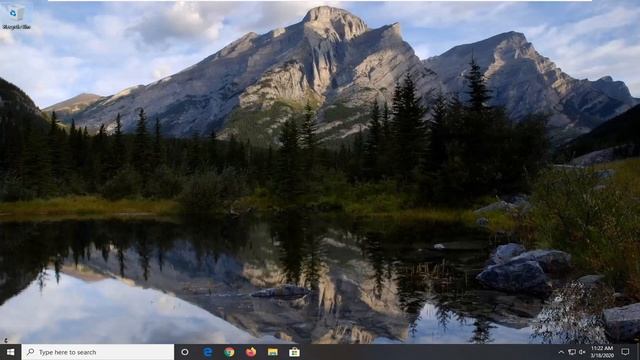Viewport: 640px width, 360px height.
Task: Open Cortana from the taskbar circle
Action: click(x=185, y=352)
